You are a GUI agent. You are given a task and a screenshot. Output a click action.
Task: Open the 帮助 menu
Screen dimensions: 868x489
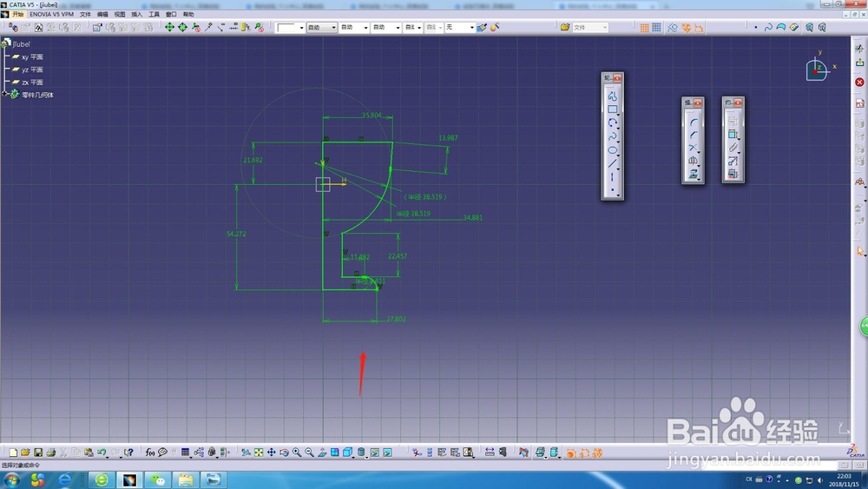(x=188, y=14)
